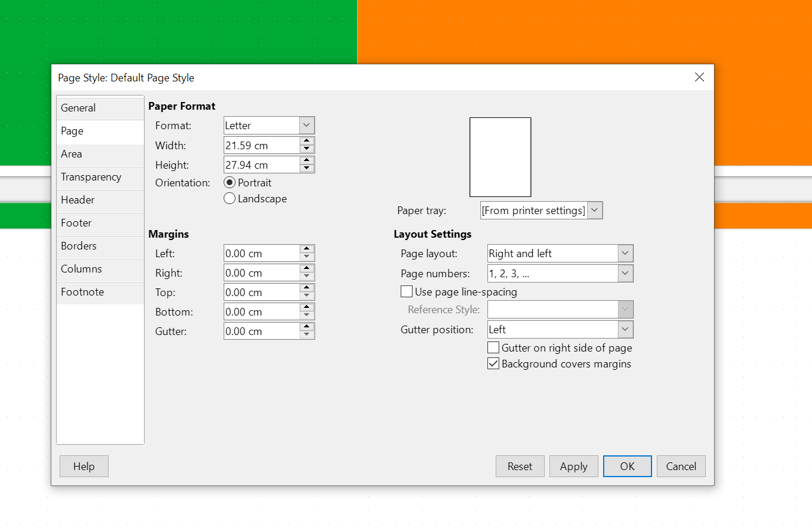
Task: Click the Reset button
Action: pos(519,467)
